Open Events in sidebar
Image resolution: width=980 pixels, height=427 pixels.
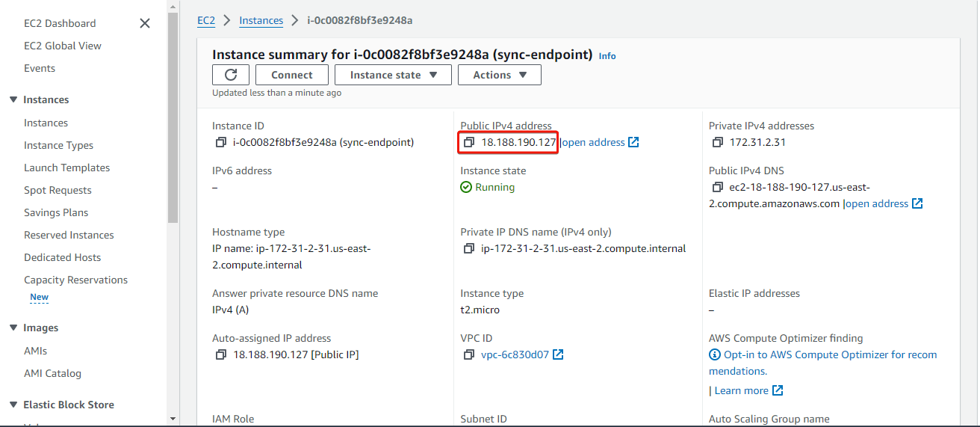(40, 68)
